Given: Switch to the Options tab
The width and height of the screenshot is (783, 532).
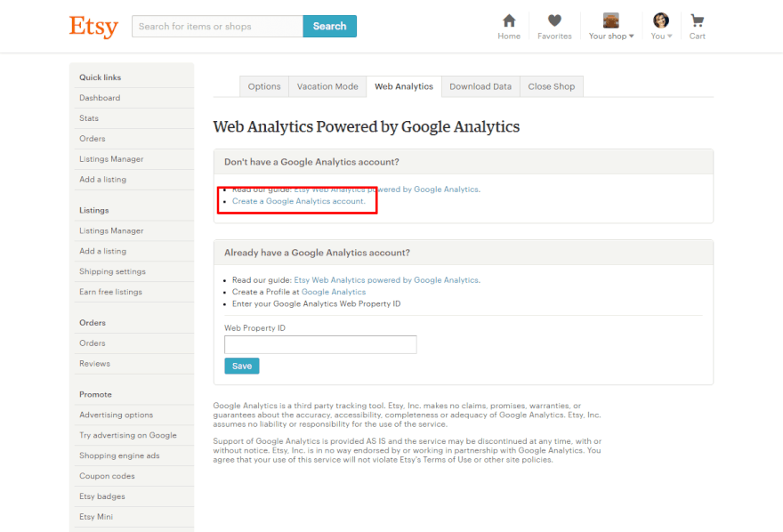Looking at the screenshot, I should click(264, 86).
